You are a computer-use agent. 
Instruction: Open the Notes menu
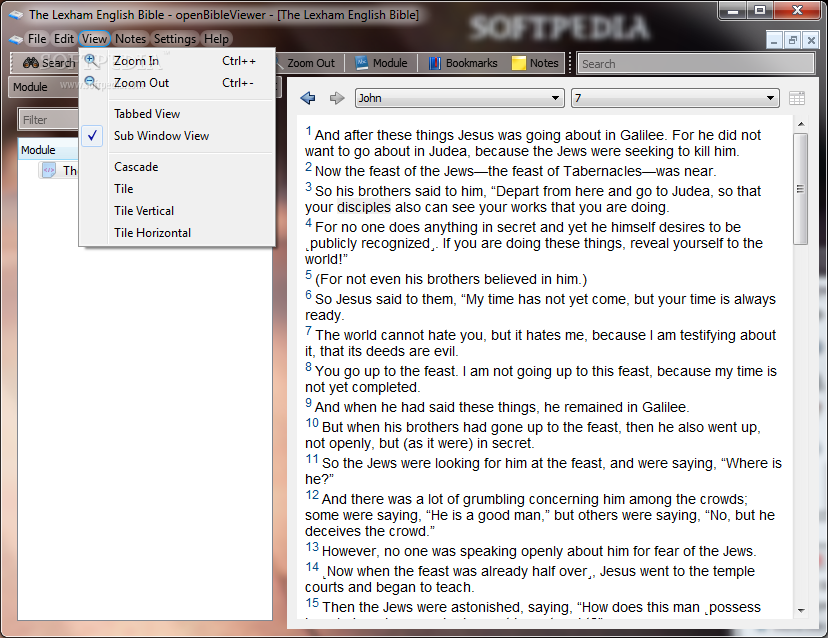tap(130, 39)
